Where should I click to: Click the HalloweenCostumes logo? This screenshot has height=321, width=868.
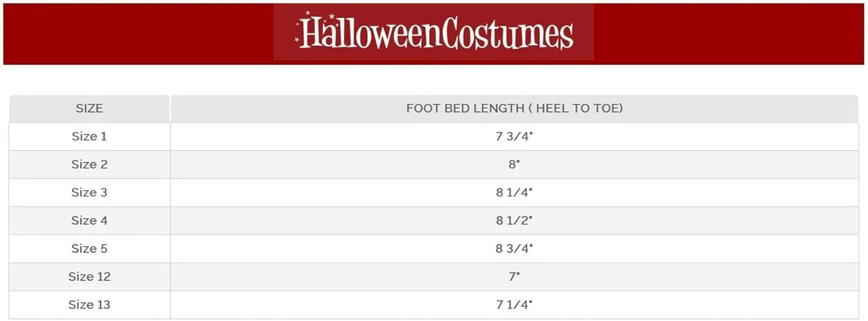point(434,34)
